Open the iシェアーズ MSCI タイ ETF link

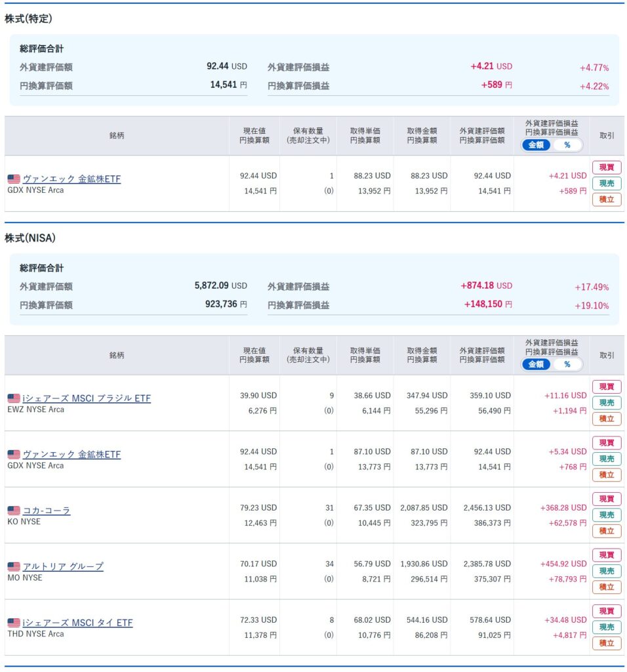pyautogui.click(x=77, y=623)
